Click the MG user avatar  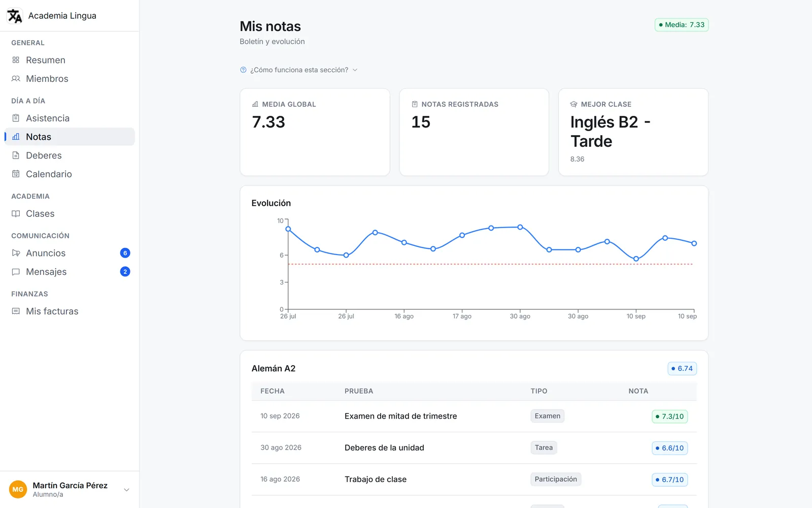[x=18, y=490]
